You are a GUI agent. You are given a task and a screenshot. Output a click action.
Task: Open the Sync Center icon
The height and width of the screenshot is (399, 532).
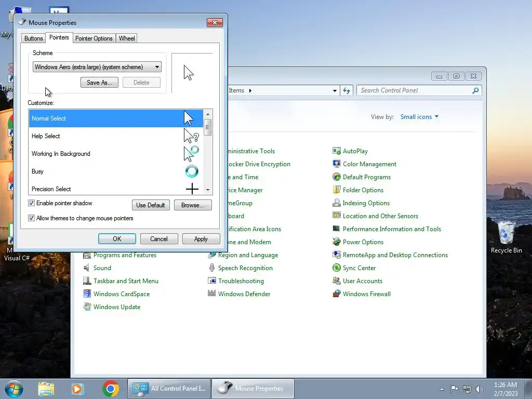click(336, 268)
